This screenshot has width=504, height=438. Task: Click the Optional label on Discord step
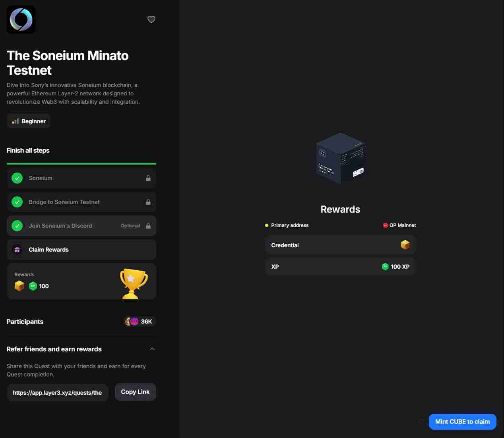pyautogui.click(x=130, y=226)
